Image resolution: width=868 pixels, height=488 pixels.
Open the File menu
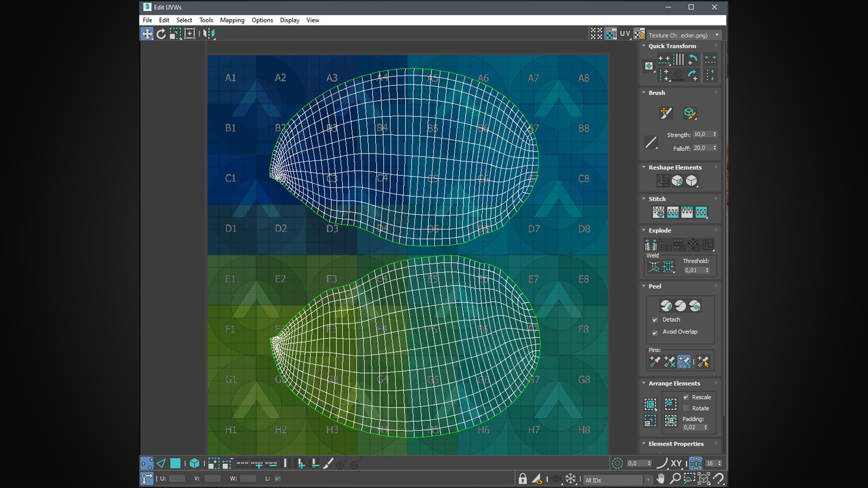click(x=147, y=20)
